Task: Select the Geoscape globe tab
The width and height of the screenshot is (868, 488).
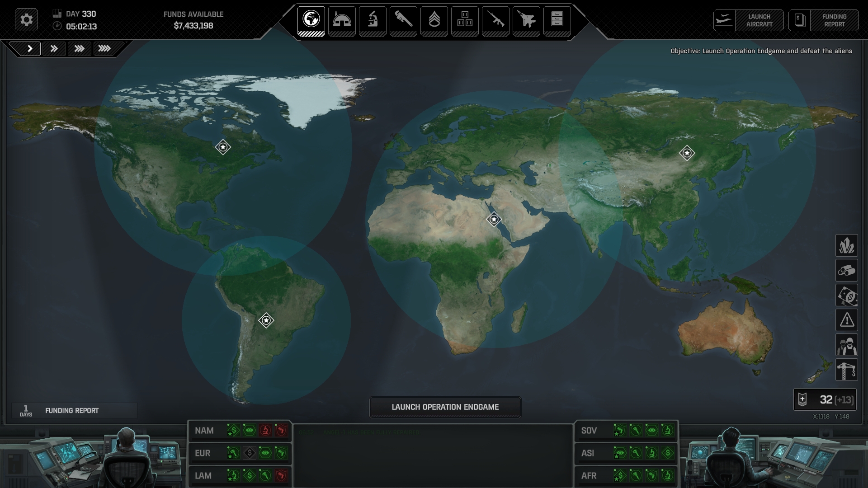Action: click(311, 20)
